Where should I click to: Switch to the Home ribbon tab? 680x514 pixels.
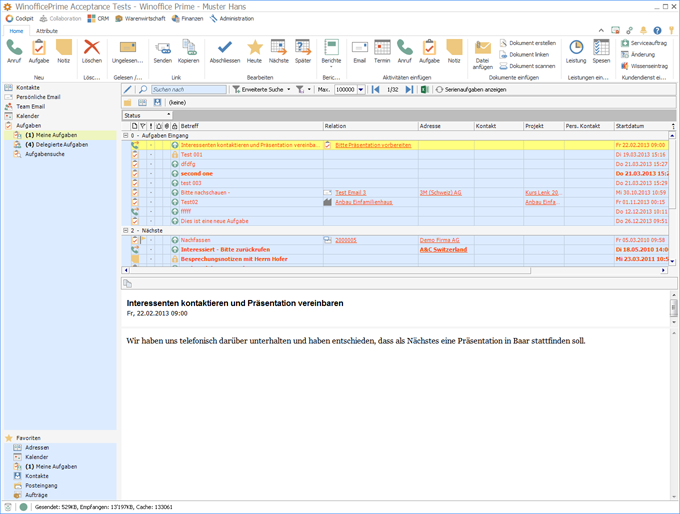point(16,31)
